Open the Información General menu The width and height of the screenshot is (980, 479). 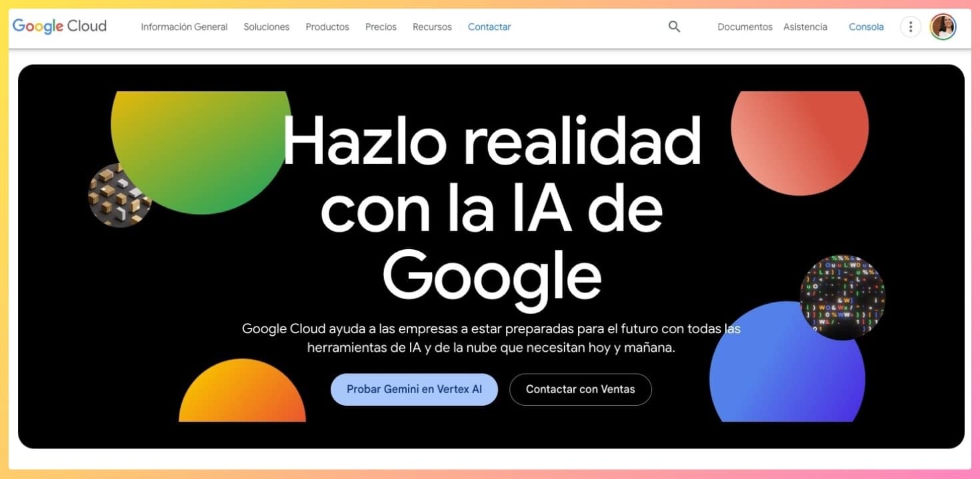coord(184,27)
